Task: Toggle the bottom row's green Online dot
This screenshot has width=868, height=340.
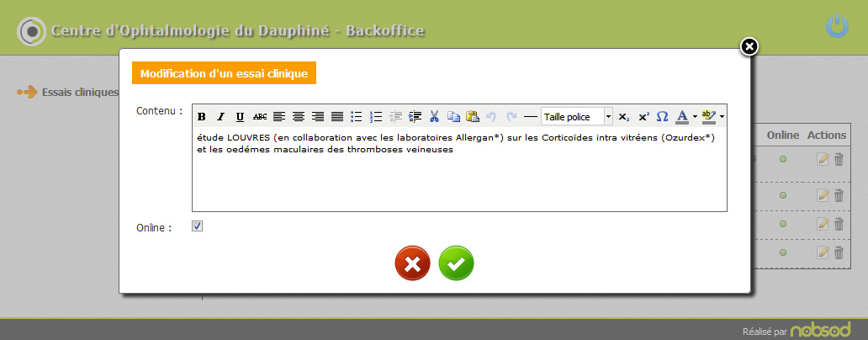Action: click(783, 252)
